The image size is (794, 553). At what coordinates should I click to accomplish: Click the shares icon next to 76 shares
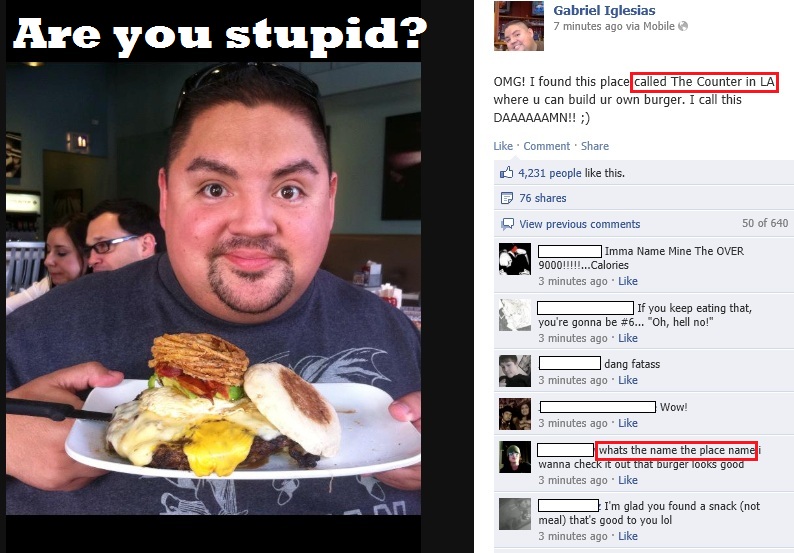506,198
